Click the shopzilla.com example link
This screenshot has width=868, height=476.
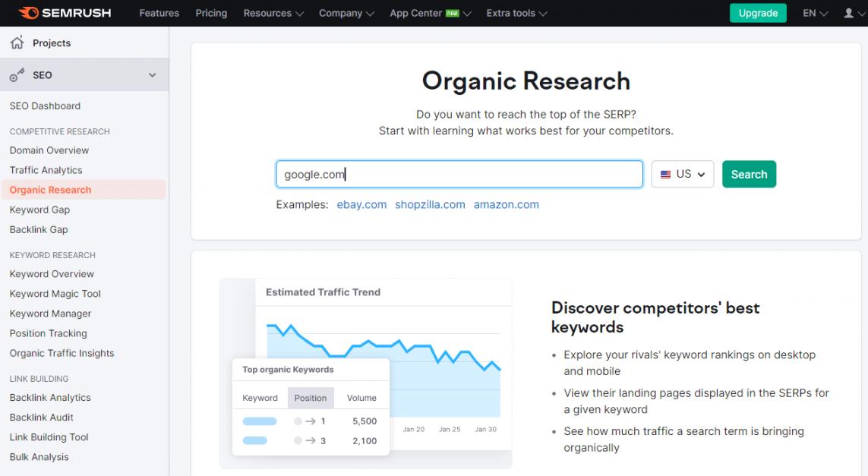[430, 205]
